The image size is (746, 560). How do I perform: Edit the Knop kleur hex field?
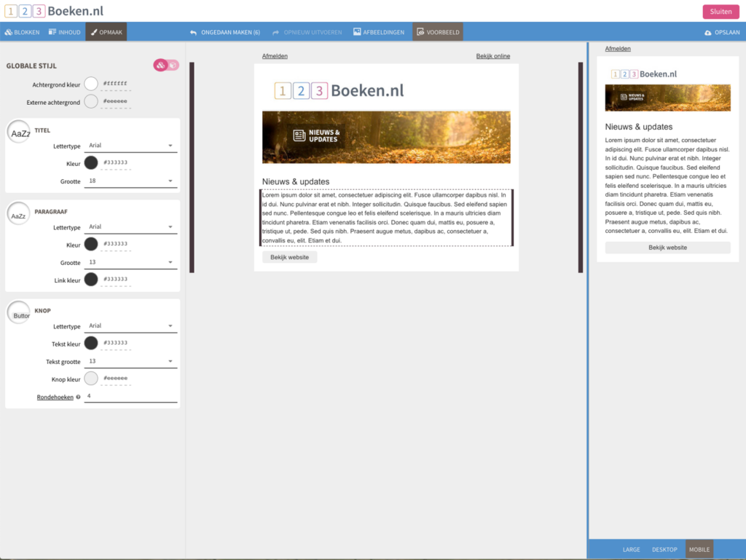click(x=116, y=379)
